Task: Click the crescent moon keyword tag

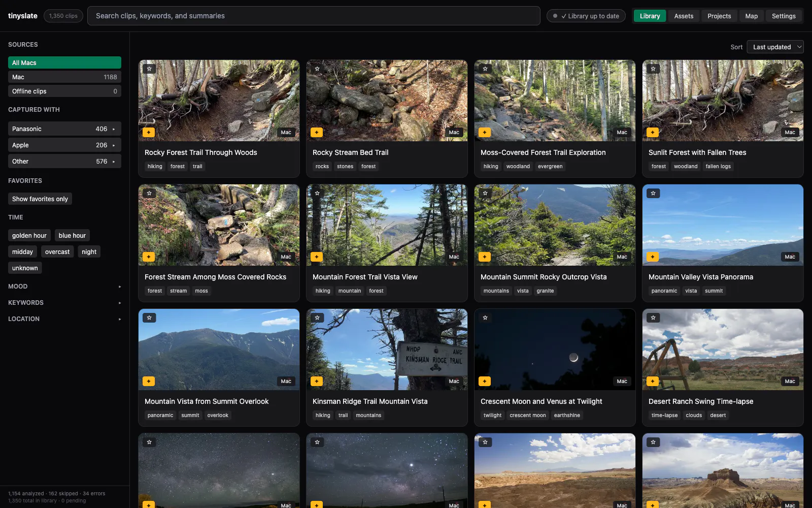Action: click(528, 415)
